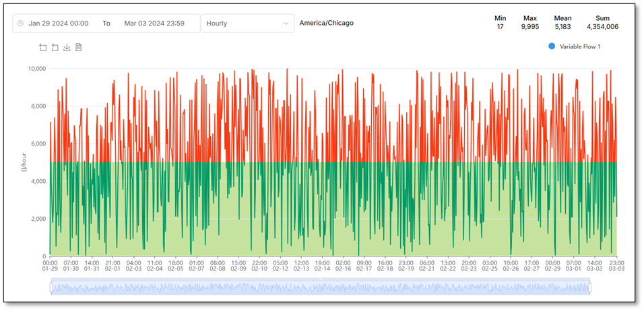
Task: Select the Mean value 5,183
Action: click(x=562, y=27)
